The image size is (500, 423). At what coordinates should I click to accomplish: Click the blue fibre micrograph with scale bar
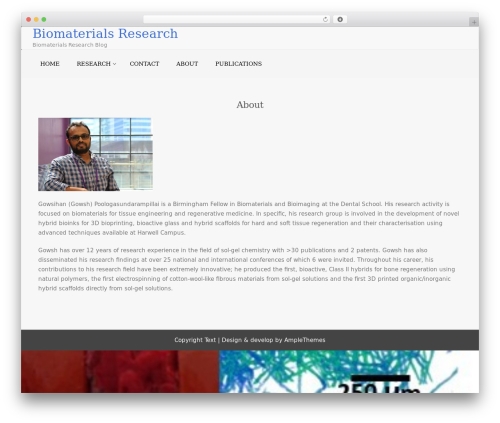coord(349,371)
